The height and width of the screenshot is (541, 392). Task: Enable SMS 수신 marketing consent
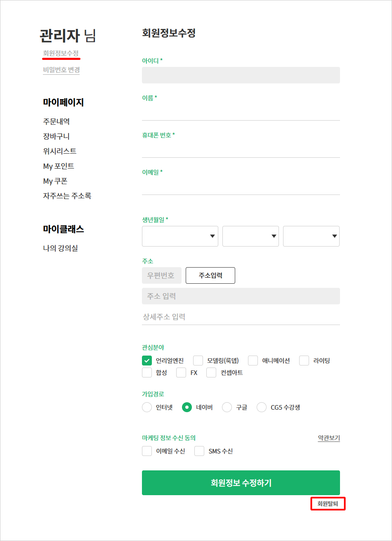click(x=199, y=451)
